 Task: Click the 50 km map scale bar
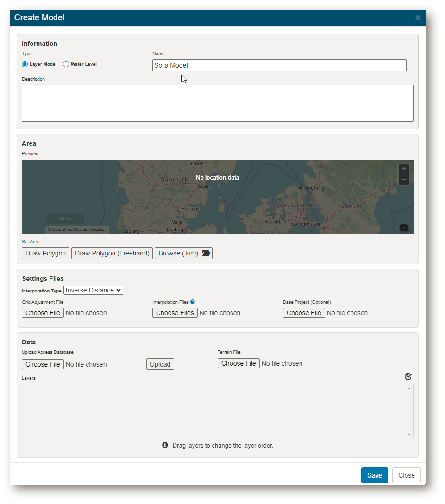(x=66, y=219)
